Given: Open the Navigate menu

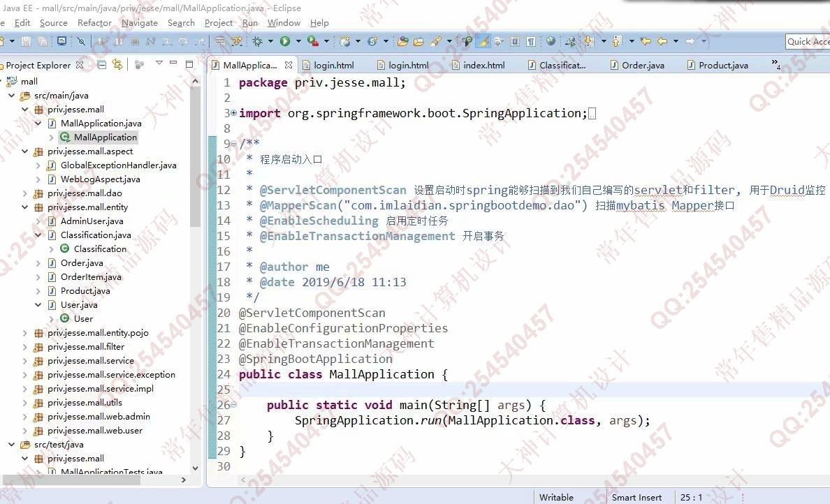Looking at the screenshot, I should 140,23.
